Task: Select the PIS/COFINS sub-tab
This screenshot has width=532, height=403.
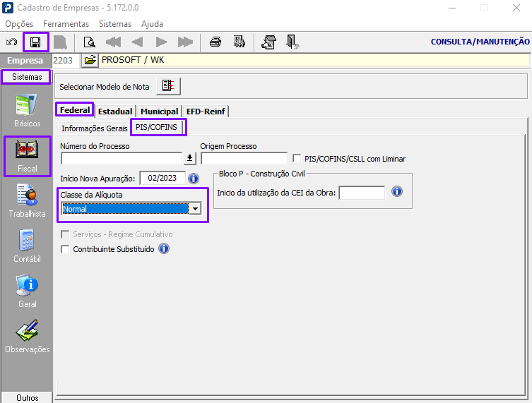Action: pyautogui.click(x=156, y=127)
